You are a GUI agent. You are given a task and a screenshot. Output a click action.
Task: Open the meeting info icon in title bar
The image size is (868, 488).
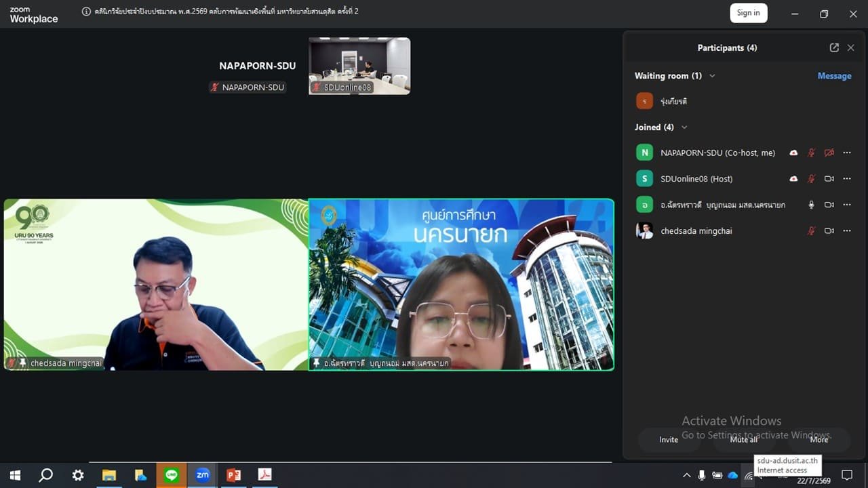[x=86, y=12]
